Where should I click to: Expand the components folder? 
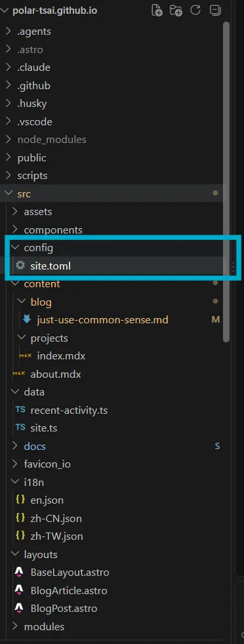[x=15, y=230]
